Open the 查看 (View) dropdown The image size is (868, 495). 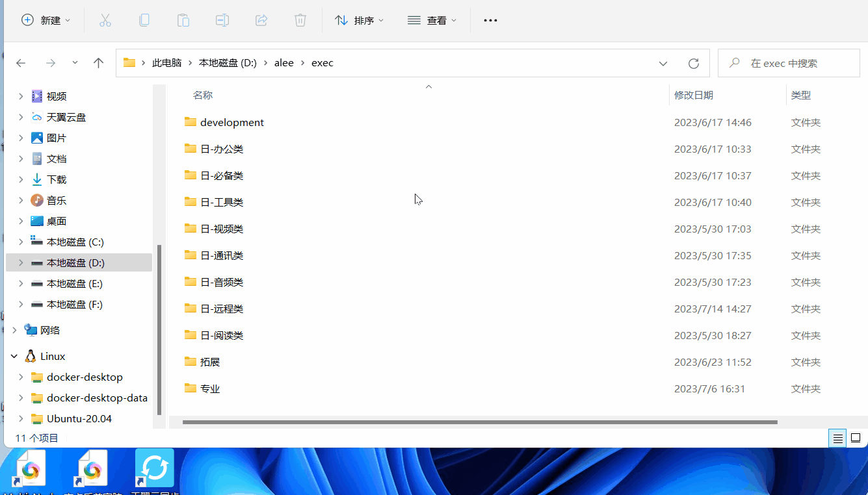tap(432, 20)
